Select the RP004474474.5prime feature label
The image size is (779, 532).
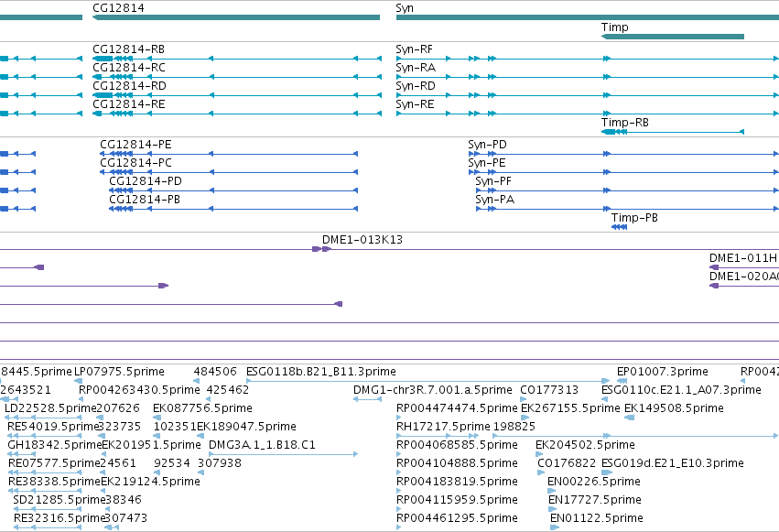tap(457, 408)
